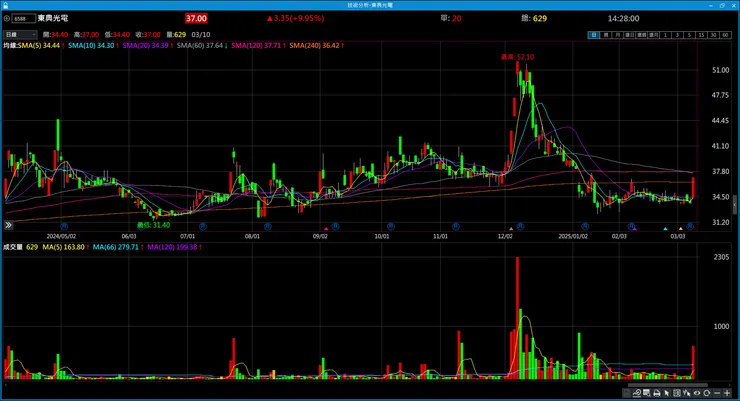
Task: Click the indicator settings cursor icon
Action: click(687, 393)
